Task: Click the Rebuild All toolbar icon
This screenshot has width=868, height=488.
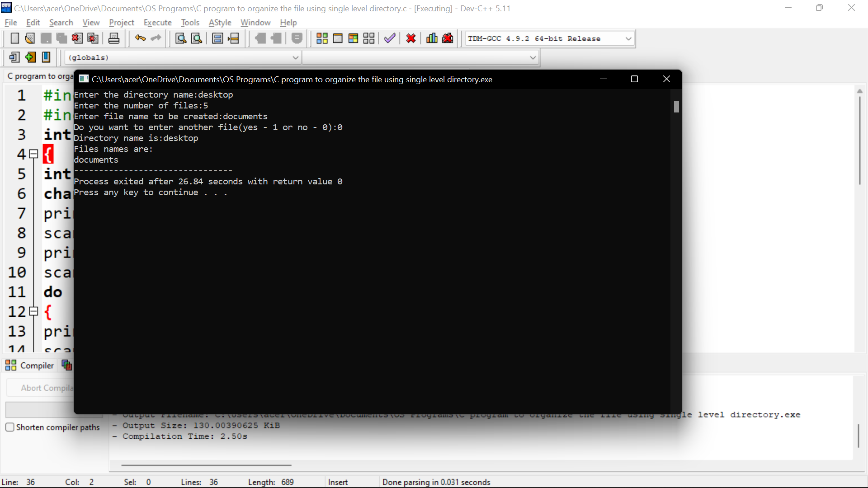Action: tap(369, 38)
